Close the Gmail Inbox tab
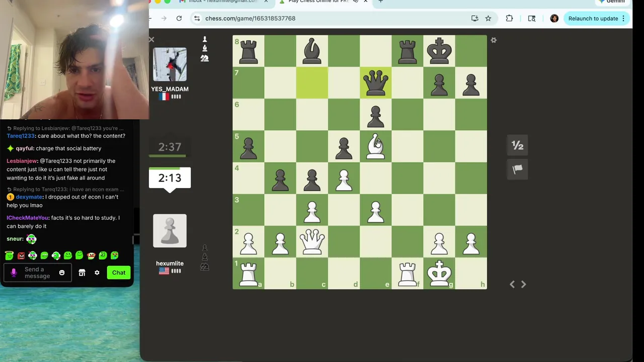 coord(266,2)
